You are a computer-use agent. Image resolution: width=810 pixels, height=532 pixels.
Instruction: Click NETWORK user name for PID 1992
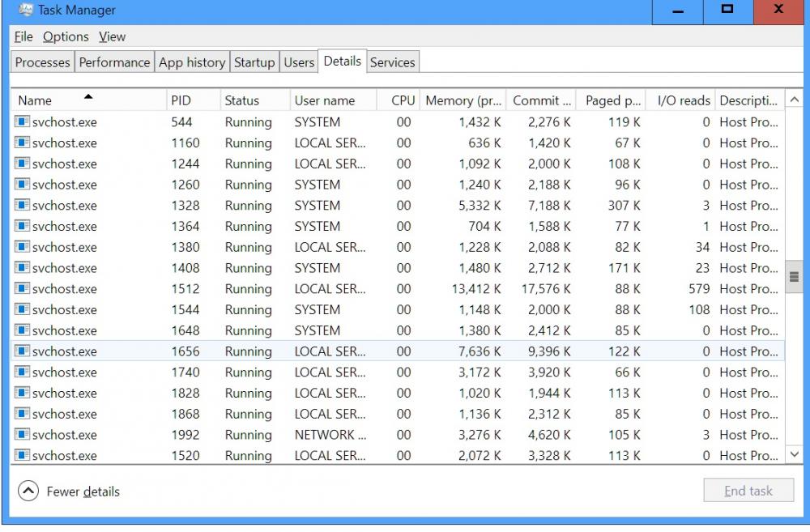click(330, 434)
